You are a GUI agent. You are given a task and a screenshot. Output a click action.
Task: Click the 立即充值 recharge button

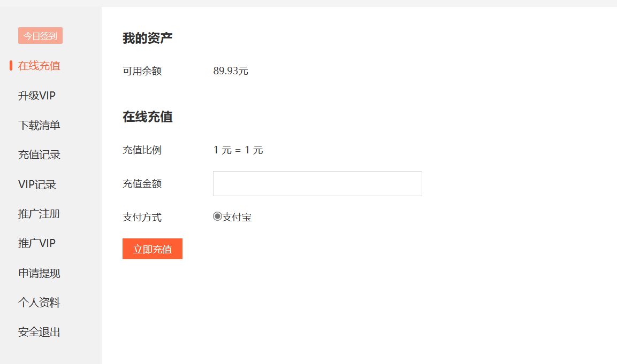coord(152,249)
